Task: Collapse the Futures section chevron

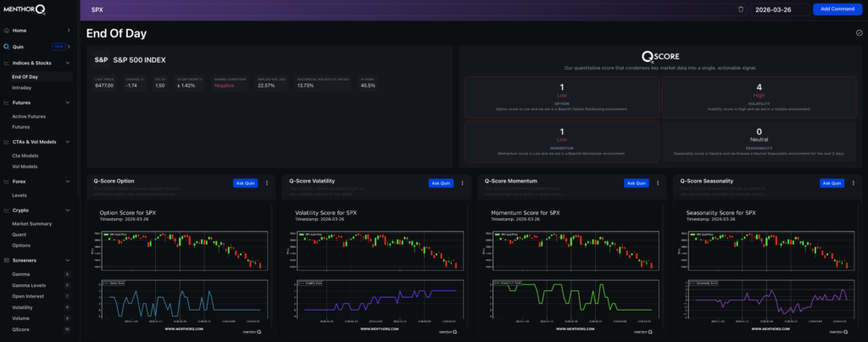Action: click(68, 103)
